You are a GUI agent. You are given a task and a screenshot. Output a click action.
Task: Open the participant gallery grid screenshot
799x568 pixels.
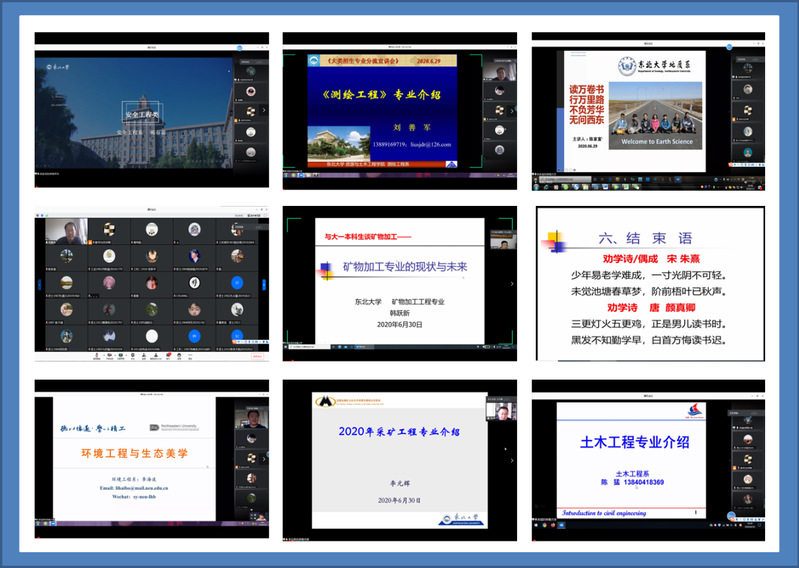tap(152, 284)
